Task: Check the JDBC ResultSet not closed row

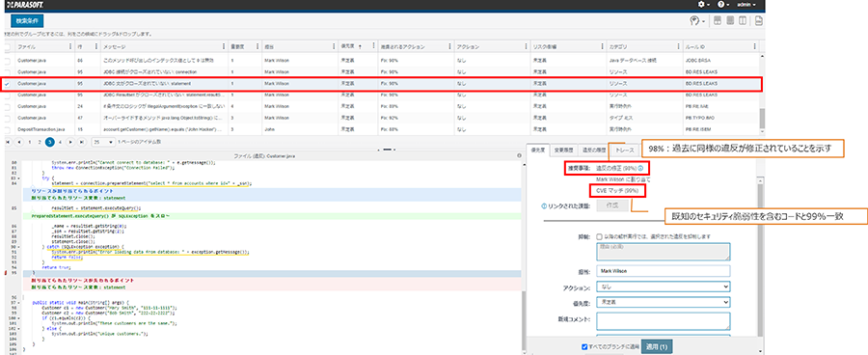Action: coord(7,95)
